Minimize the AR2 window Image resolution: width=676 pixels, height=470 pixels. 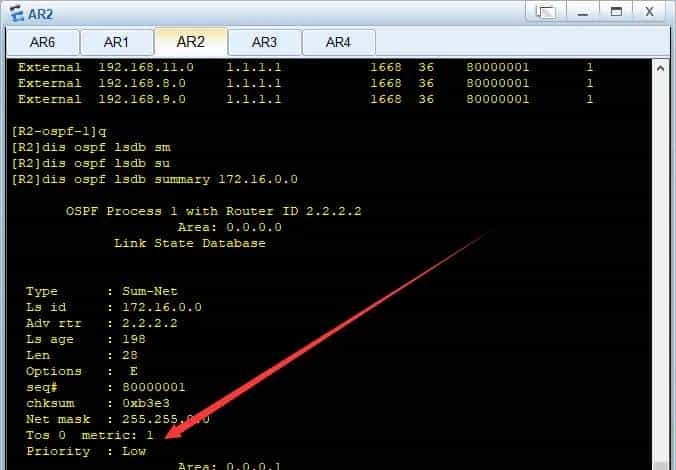(583, 12)
